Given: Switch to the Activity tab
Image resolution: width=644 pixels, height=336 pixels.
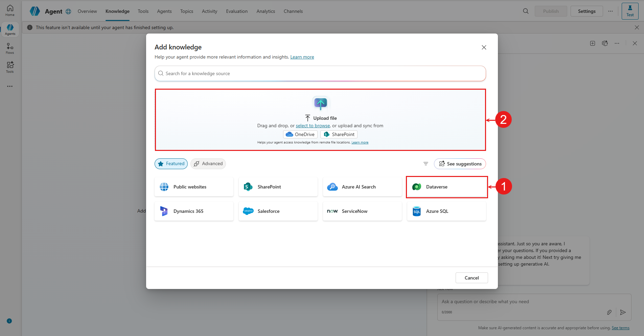Looking at the screenshot, I should [210, 11].
